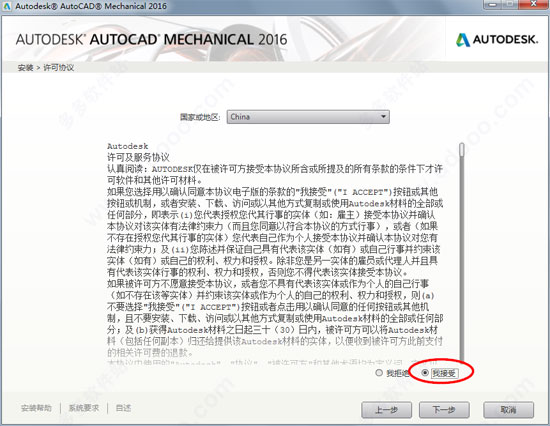Click the 许可及服务协议 heading text
The height and width of the screenshot is (426, 550).
138,157
